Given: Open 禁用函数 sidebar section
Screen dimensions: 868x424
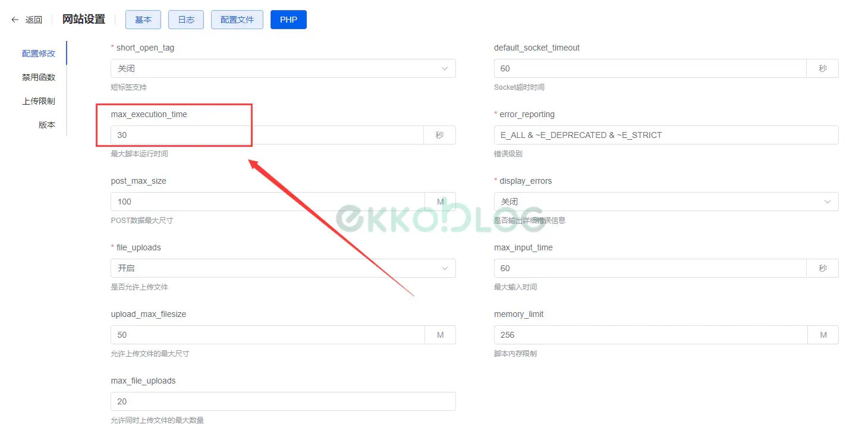Looking at the screenshot, I should click(39, 77).
